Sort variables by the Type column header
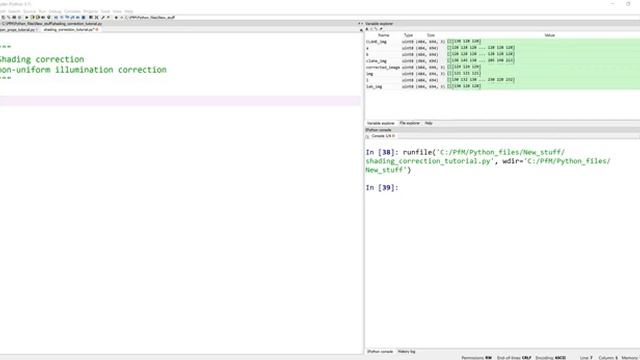The image size is (640, 360). coord(408,36)
